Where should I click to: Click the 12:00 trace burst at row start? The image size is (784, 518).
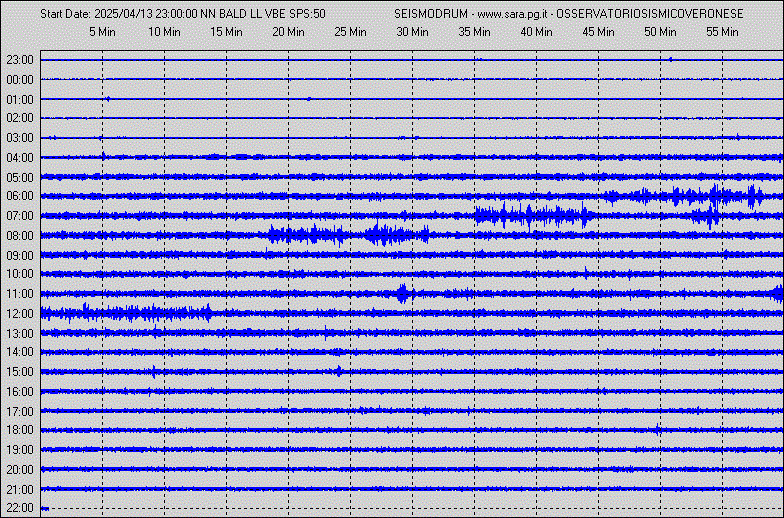[x=126, y=314]
